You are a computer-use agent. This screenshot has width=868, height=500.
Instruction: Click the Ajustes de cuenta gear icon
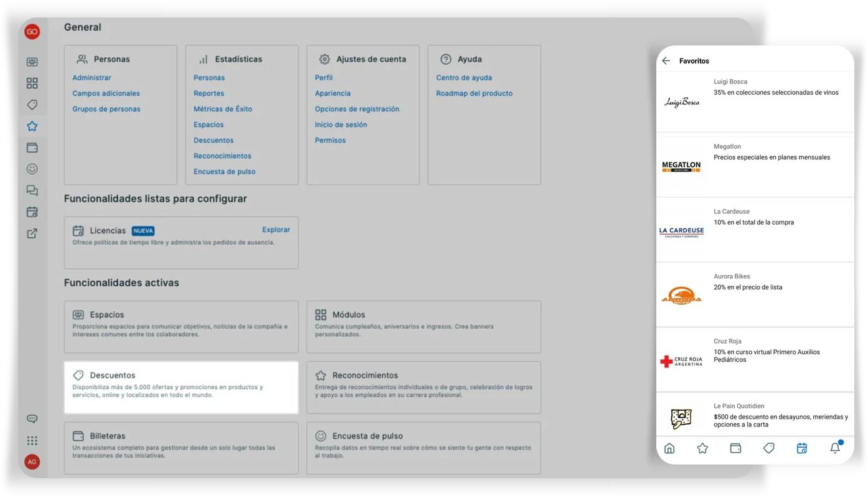(x=324, y=59)
